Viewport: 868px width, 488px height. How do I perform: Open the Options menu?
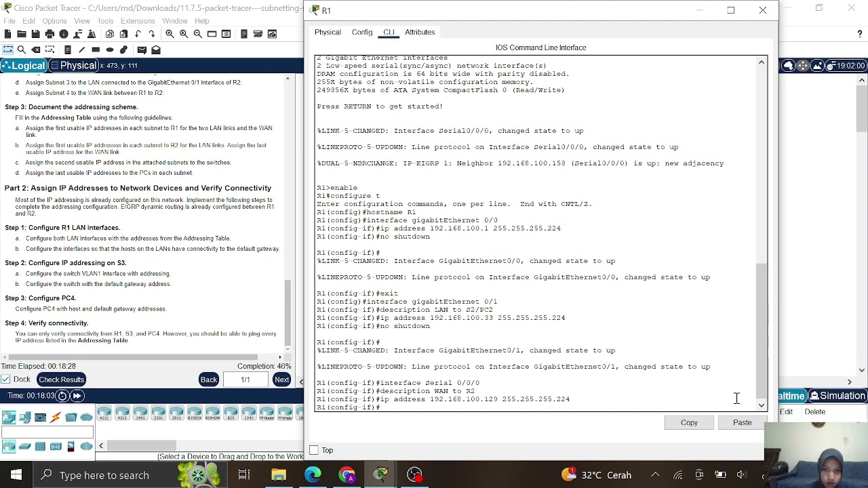click(54, 21)
